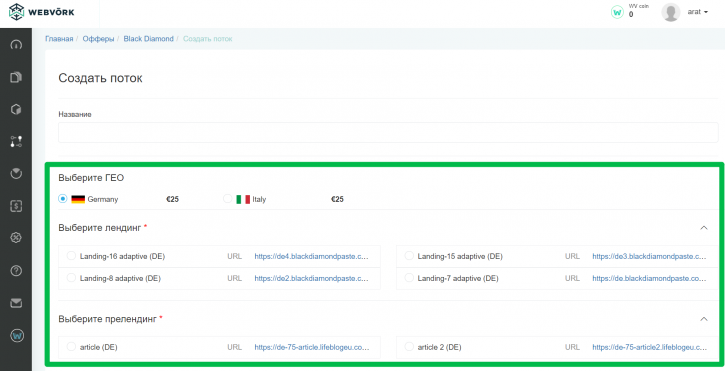Open the box cube icon in sidebar
Image resolution: width=725 pixels, height=371 pixels.
point(16,110)
